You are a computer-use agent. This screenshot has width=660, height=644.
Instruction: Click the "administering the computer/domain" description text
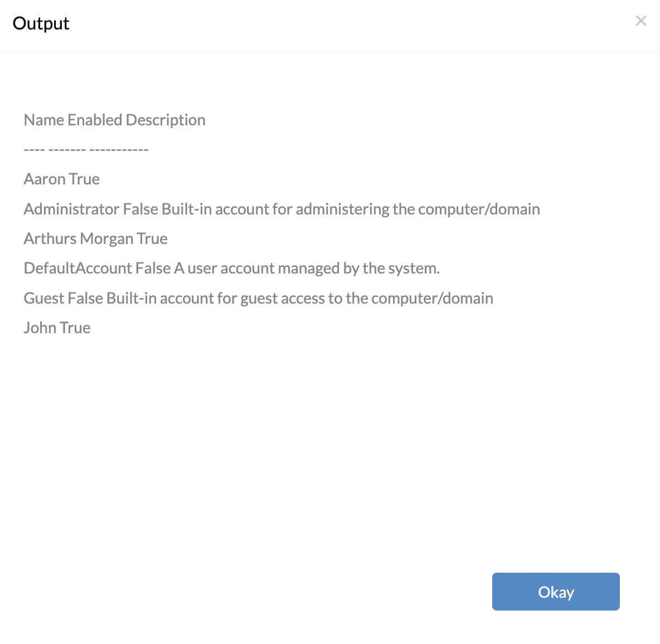418,209
